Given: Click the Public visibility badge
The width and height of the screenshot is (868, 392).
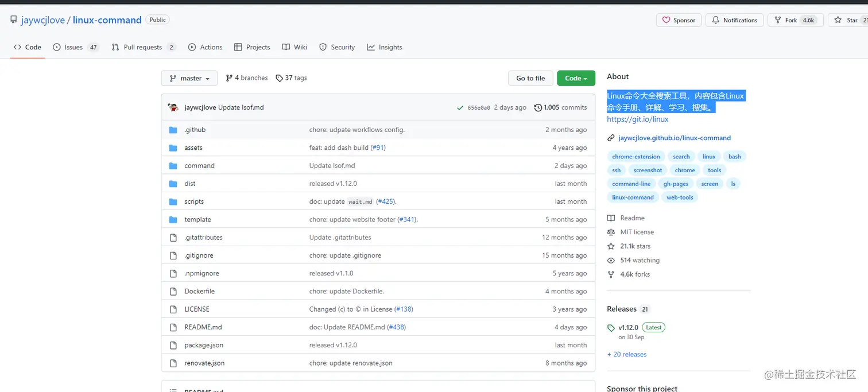Looking at the screenshot, I should [x=157, y=20].
